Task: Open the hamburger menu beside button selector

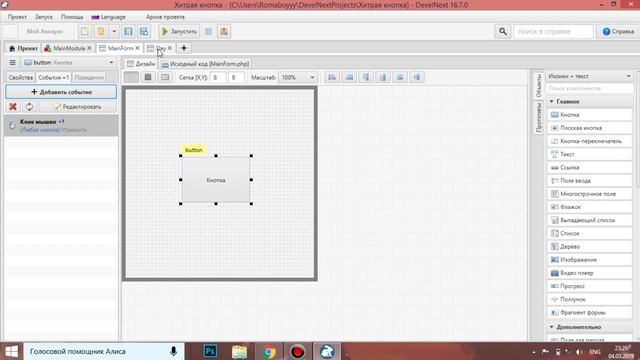Action: [x=13, y=62]
